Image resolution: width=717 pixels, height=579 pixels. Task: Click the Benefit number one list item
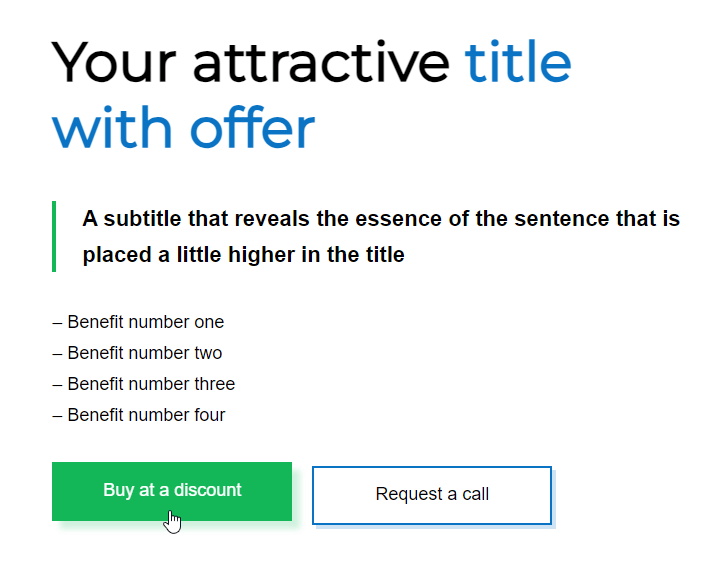(145, 322)
